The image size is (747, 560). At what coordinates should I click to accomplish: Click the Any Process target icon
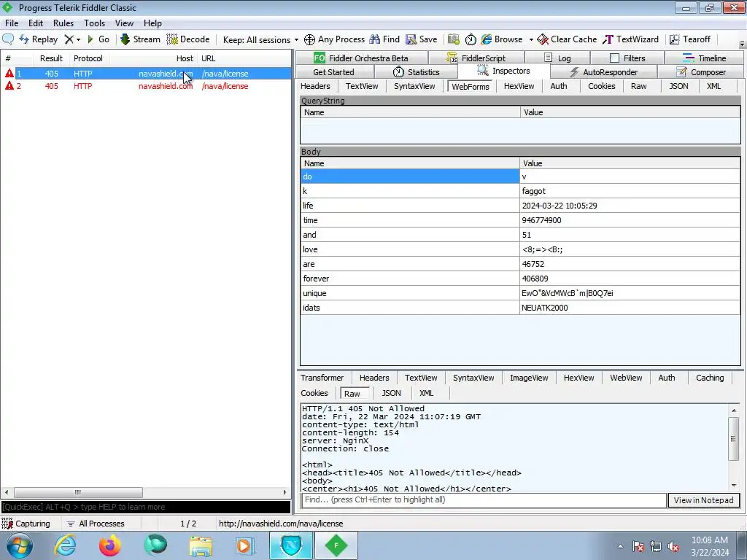(309, 39)
